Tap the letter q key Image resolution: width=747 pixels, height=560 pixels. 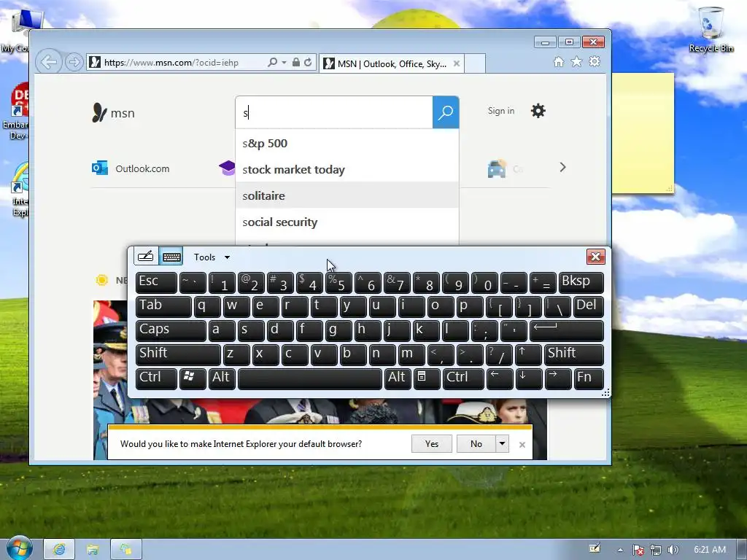point(207,306)
